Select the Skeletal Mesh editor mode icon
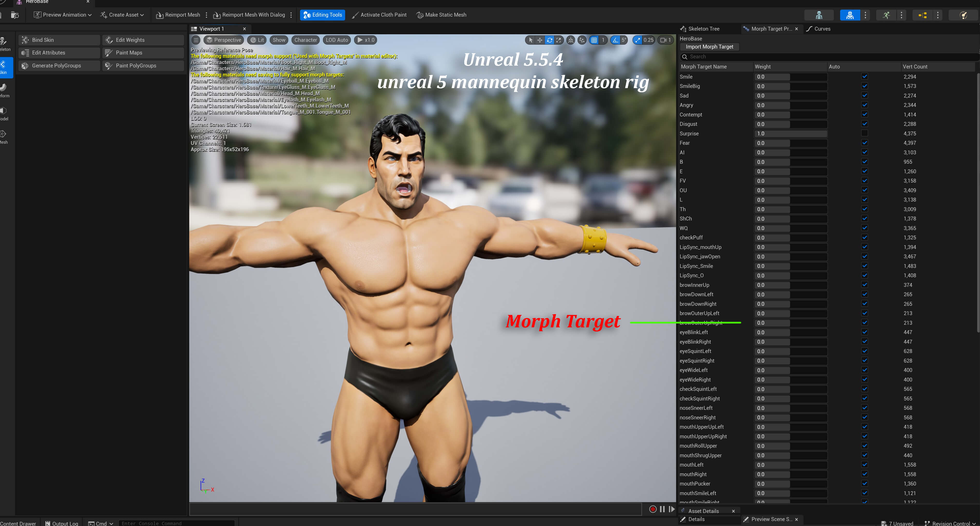Image resolution: width=980 pixels, height=526 pixels. pos(849,15)
